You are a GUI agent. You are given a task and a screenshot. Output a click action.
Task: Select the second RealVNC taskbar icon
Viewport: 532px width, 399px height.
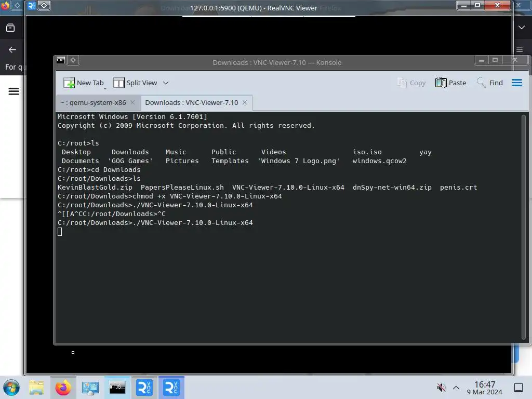tap(171, 388)
